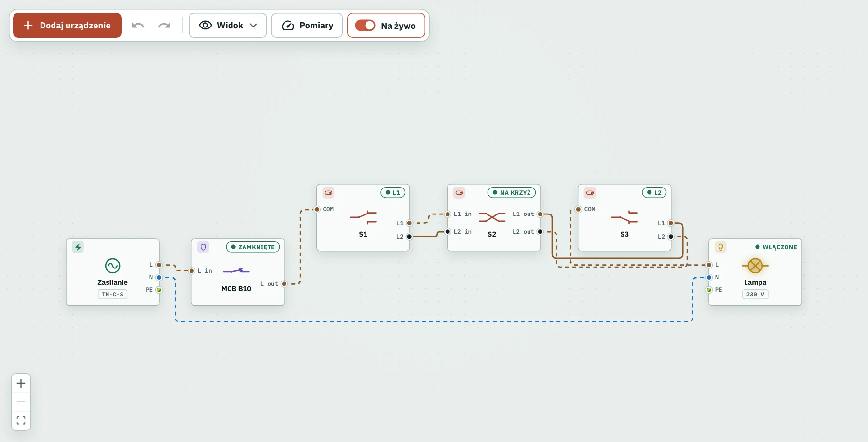
Task: Click the bulb icon on Lampa card
Action: pos(720,247)
